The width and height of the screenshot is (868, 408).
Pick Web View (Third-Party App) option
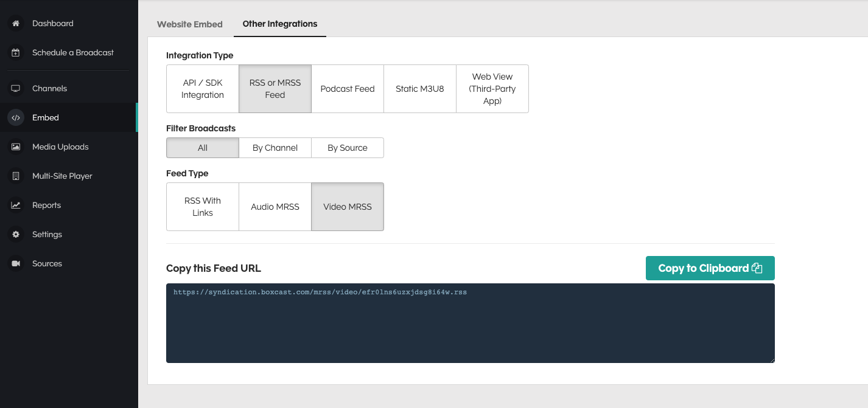pos(492,89)
